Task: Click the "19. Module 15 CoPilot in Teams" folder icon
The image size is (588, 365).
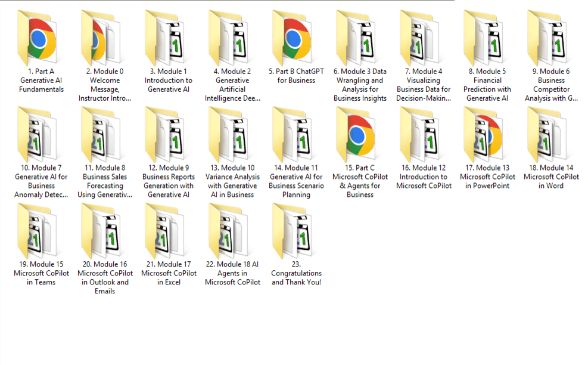Action: pos(38,231)
